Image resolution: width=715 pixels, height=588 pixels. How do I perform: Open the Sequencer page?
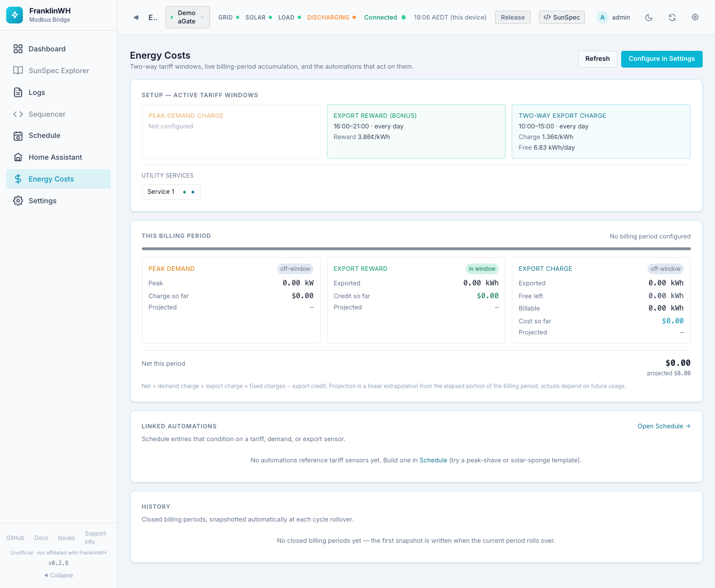coord(58,114)
